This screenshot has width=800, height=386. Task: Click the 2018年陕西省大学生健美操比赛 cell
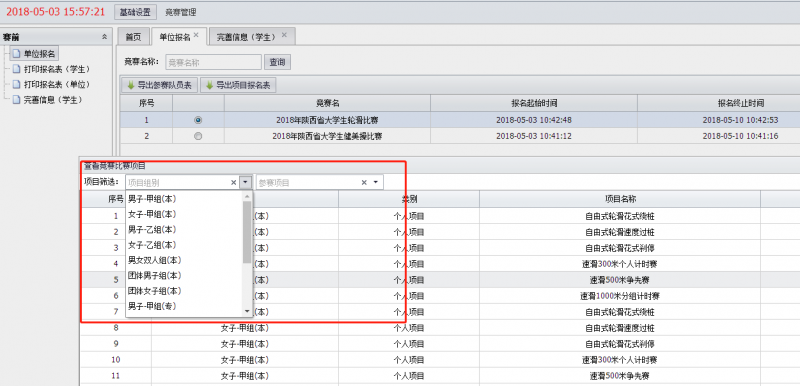coord(328,136)
